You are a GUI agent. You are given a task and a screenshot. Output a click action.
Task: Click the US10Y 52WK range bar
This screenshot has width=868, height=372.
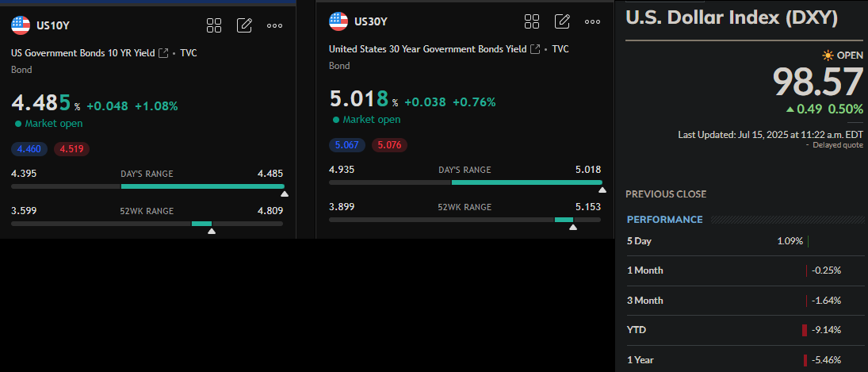(x=147, y=224)
